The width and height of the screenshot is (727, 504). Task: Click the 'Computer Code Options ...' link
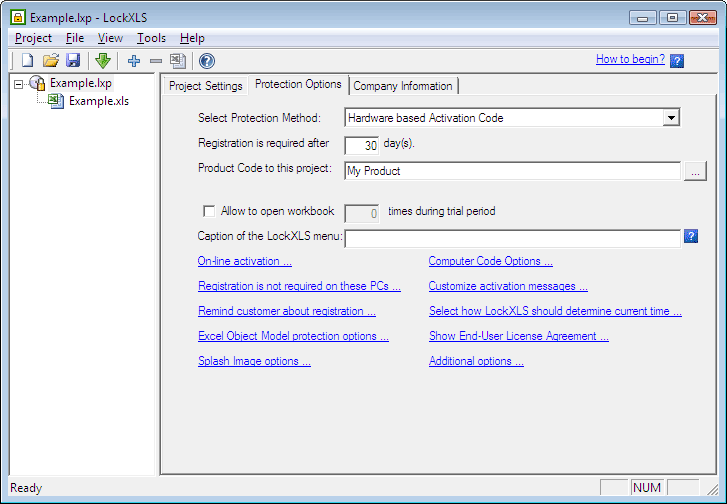(490, 261)
